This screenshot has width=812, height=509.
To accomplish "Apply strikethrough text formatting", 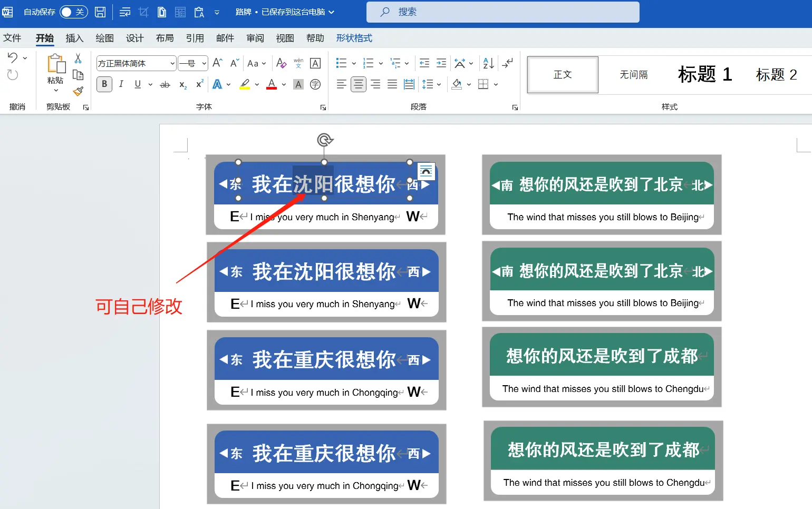I will point(165,84).
